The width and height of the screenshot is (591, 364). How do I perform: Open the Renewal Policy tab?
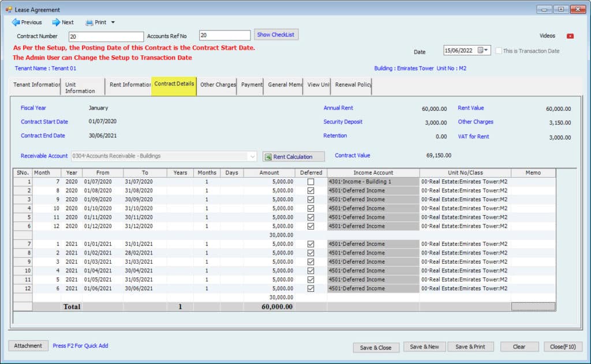point(352,85)
